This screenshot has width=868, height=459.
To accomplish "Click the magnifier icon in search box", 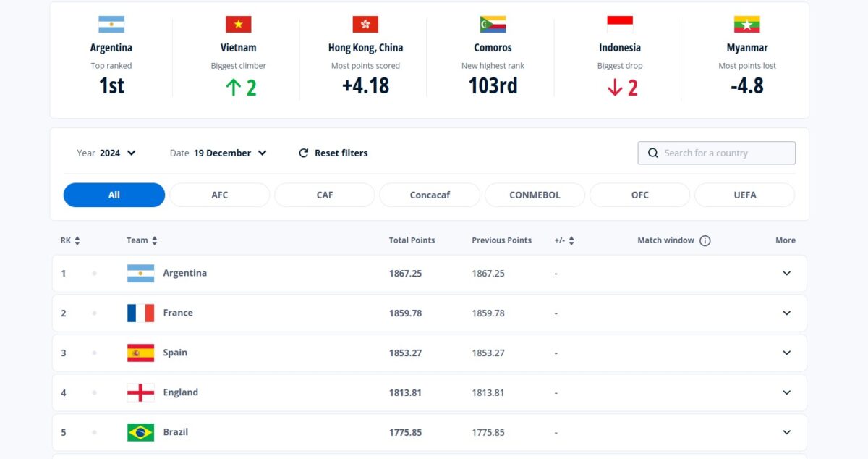I will click(653, 153).
